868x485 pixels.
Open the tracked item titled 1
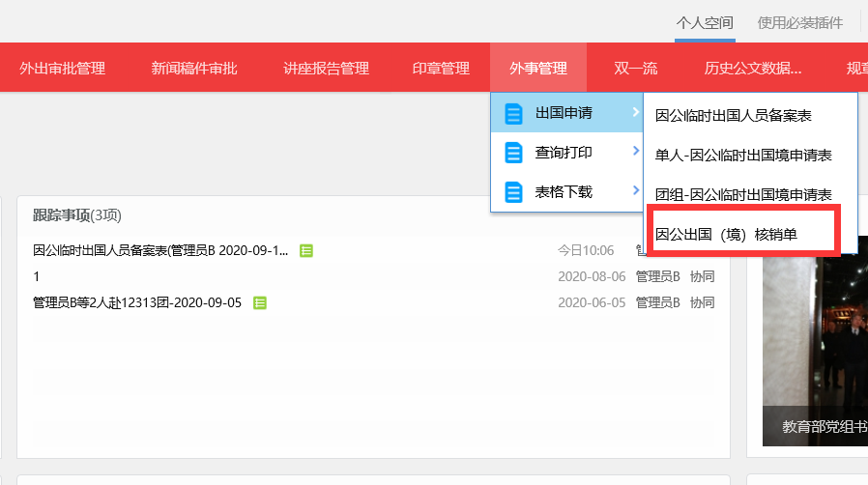click(37, 276)
